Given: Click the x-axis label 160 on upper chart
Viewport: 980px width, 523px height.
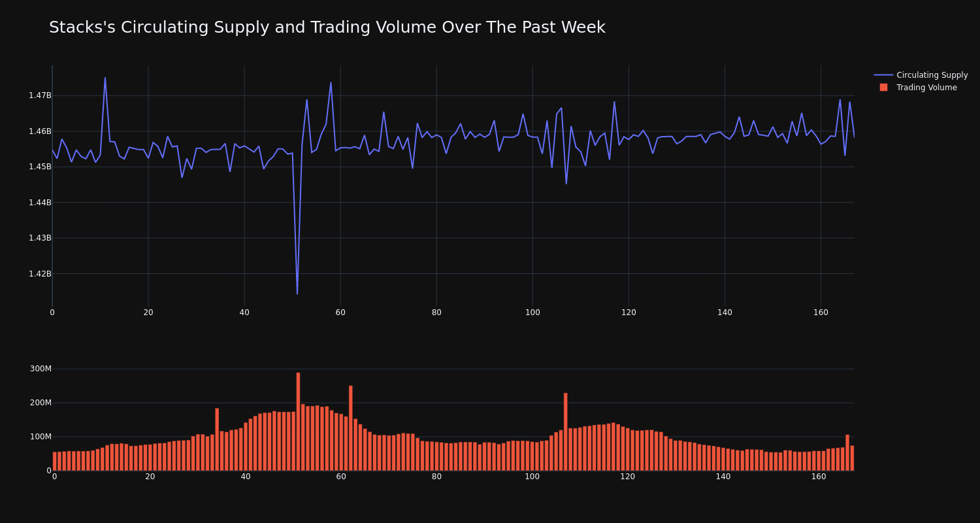Looking at the screenshot, I should point(821,312).
